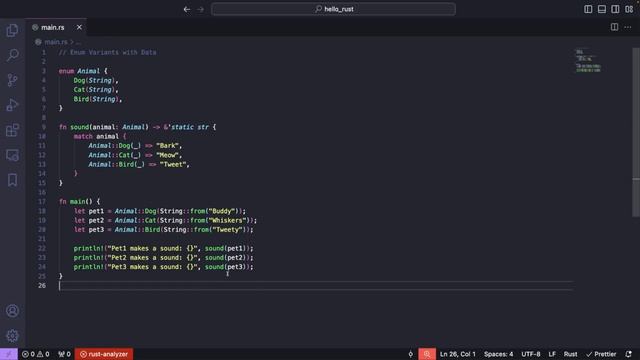Open the Bookmarks view in activity bar
640x360 pixels.
coord(12,180)
